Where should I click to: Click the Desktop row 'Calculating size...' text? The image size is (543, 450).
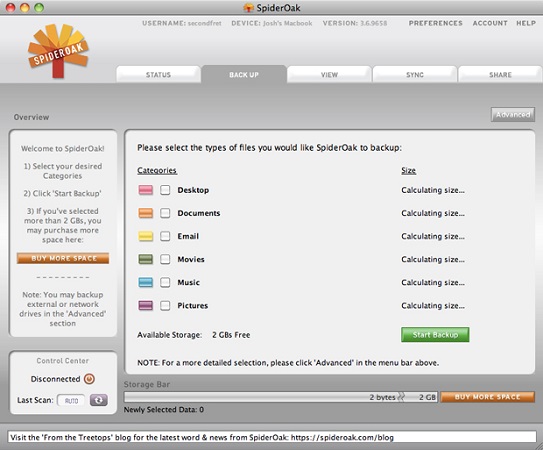(433, 190)
